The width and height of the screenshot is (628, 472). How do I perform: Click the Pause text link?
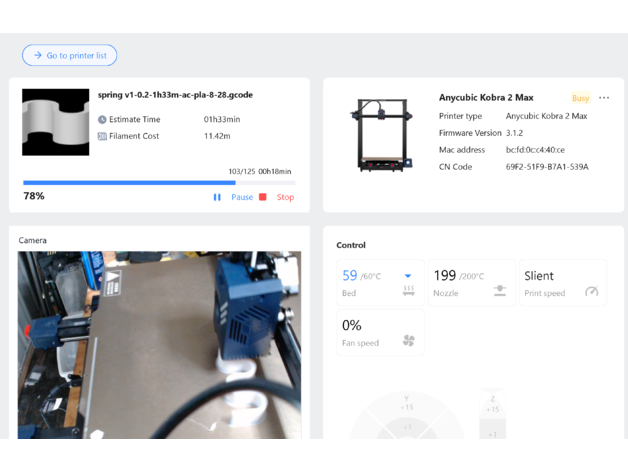242,197
